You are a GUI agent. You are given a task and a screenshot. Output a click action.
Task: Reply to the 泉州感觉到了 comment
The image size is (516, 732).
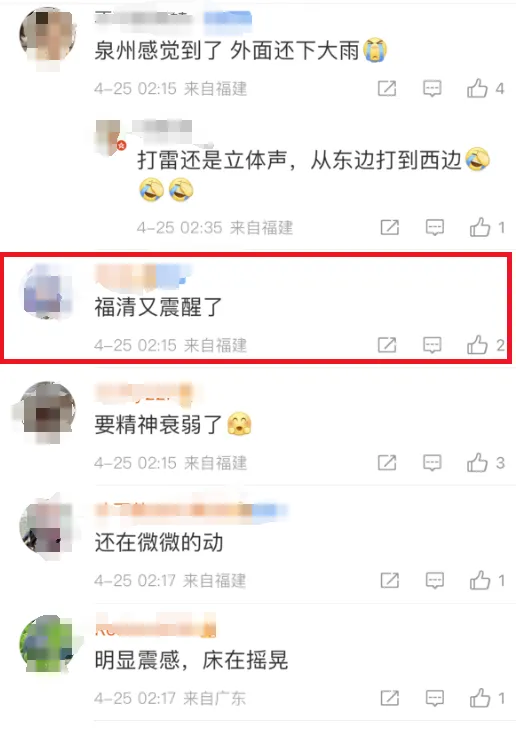(x=432, y=88)
